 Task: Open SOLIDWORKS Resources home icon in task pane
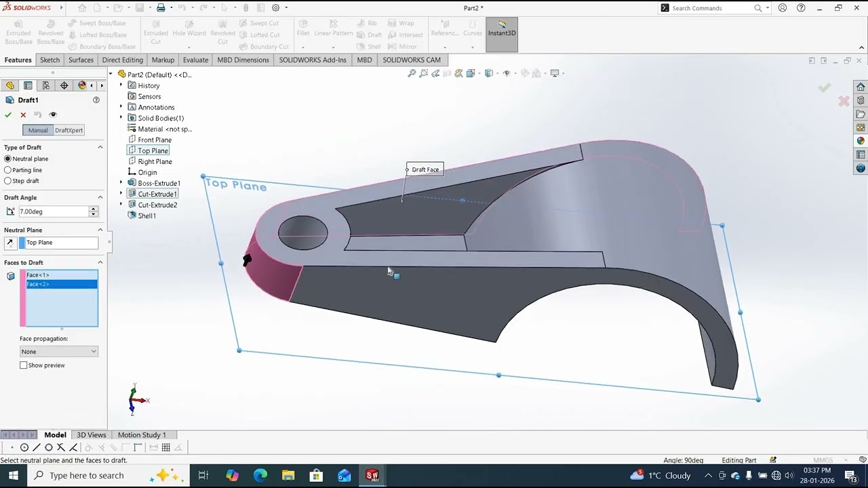pyautogui.click(x=861, y=87)
